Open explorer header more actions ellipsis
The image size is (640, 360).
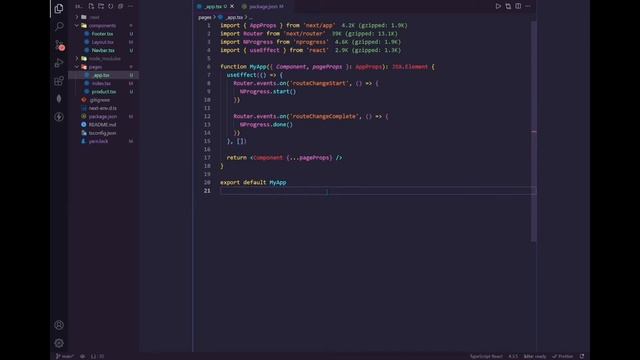[131, 6]
